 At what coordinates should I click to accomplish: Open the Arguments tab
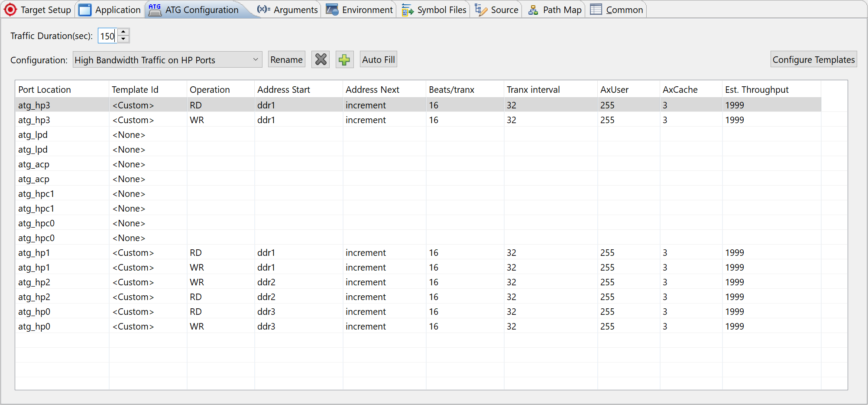pyautogui.click(x=288, y=10)
